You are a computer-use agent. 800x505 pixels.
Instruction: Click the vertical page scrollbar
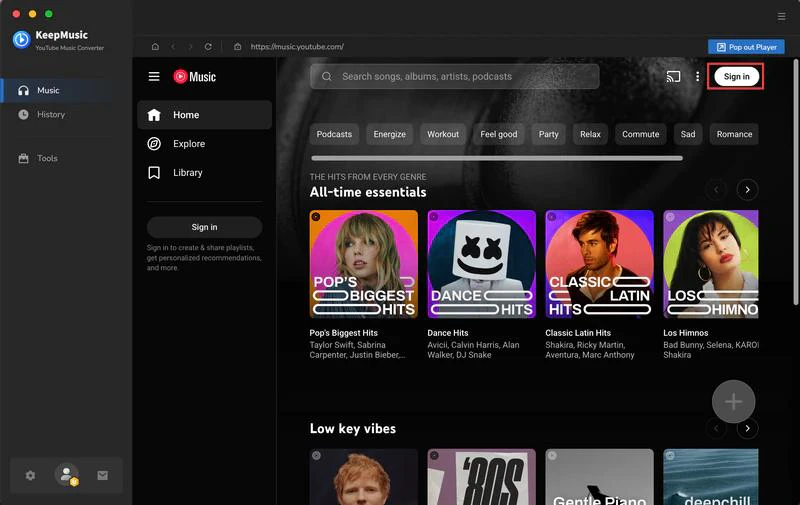[x=796, y=182]
